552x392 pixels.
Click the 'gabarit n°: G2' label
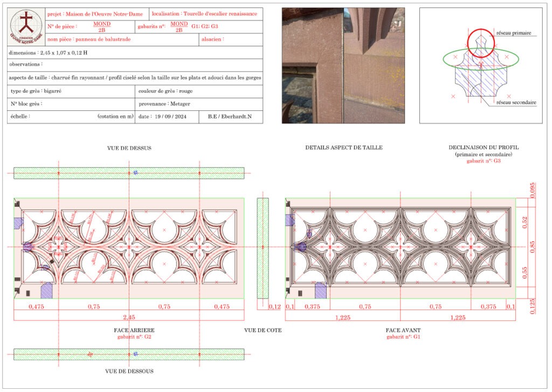[x=134, y=337]
